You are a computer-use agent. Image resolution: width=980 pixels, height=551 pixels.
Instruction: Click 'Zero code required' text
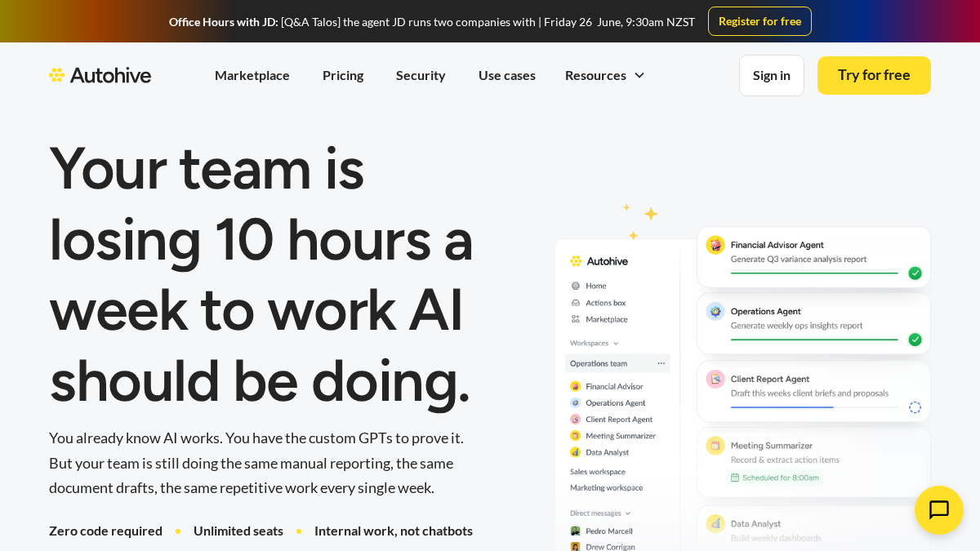[x=105, y=531]
